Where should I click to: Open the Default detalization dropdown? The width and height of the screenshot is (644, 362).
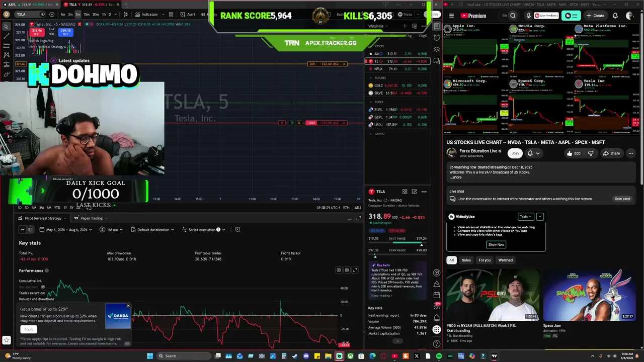pos(153,230)
